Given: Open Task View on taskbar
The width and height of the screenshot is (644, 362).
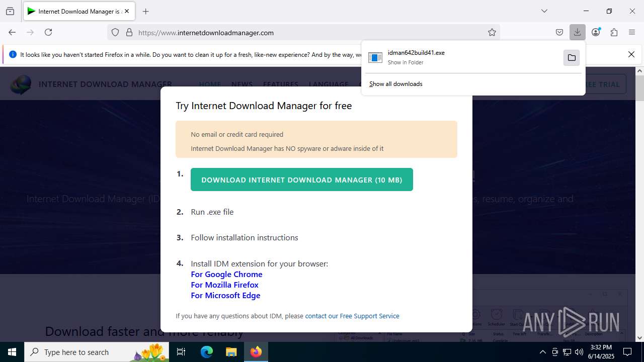Looking at the screenshot, I should 182,352.
